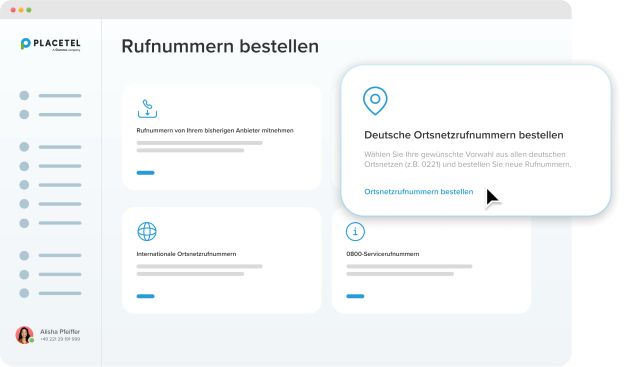The height and width of the screenshot is (367, 624).
Task: Click the green maximize window button
Action: pyautogui.click(x=29, y=10)
